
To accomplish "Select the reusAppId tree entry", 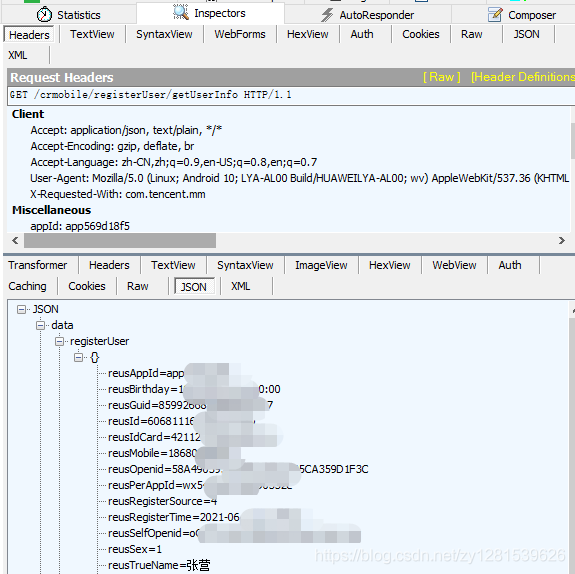I will [x=146, y=373].
